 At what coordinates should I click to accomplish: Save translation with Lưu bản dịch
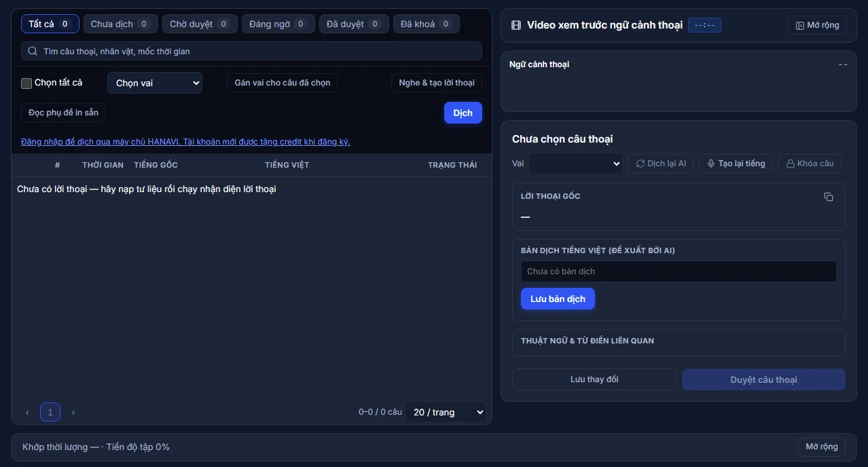click(x=558, y=299)
